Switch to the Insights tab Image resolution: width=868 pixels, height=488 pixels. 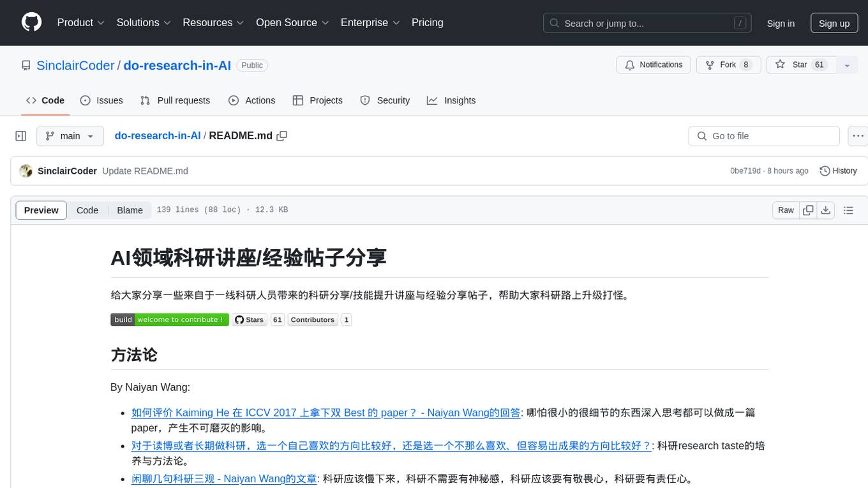point(451,100)
